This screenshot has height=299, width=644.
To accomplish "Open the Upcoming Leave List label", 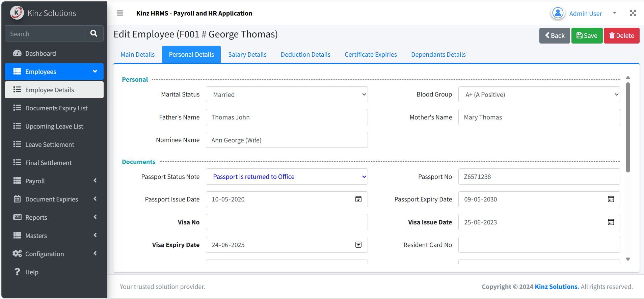I will click(x=54, y=126).
